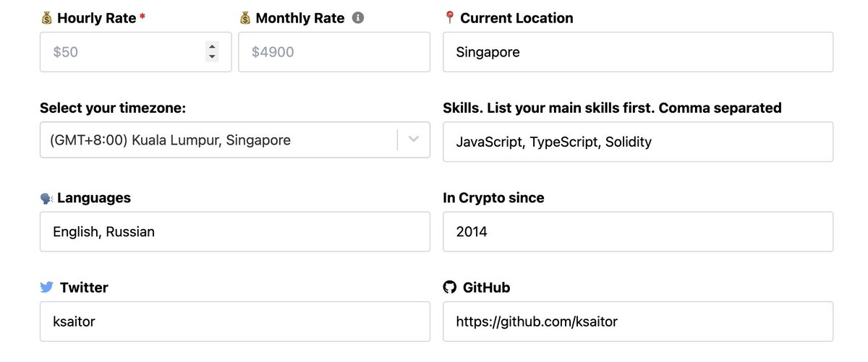
Task: Click the Languages speaking head icon
Action: (x=46, y=198)
